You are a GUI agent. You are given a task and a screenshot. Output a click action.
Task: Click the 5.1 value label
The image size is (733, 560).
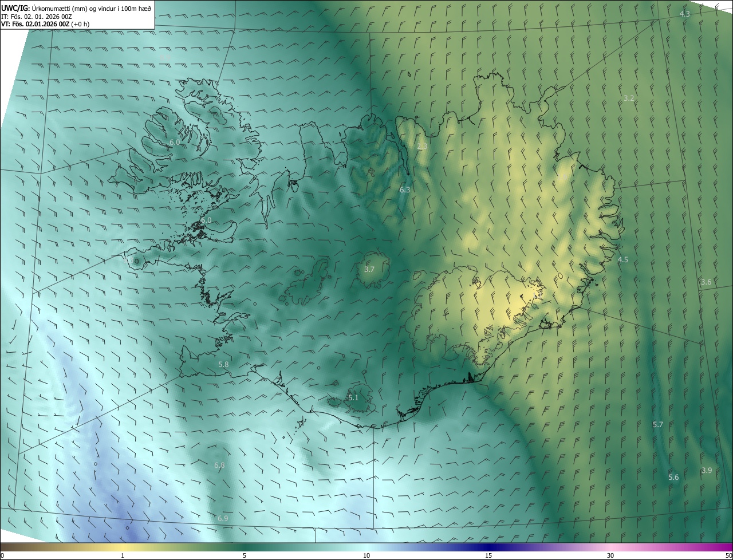click(x=353, y=398)
